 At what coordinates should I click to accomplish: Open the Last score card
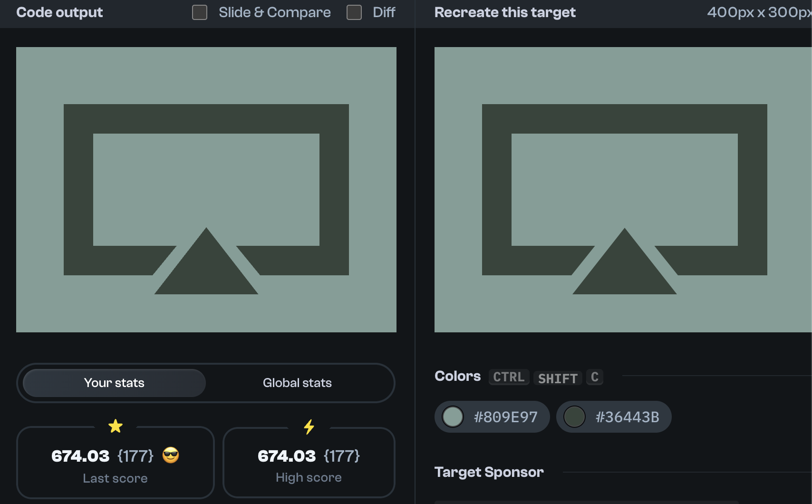click(x=116, y=462)
